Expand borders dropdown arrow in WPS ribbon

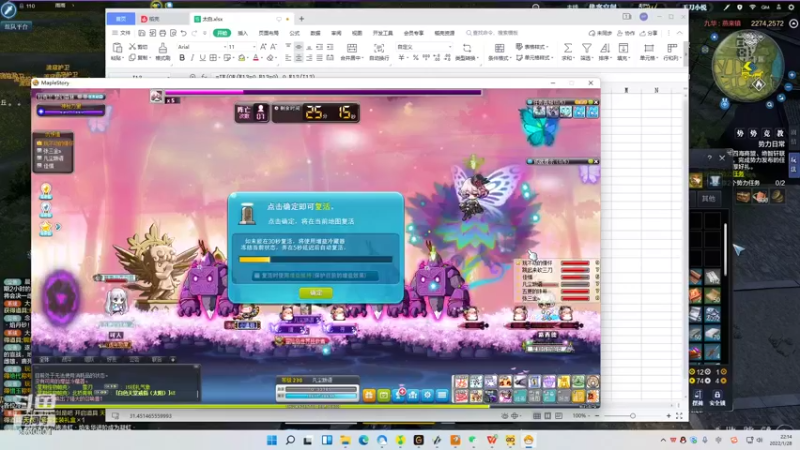(220, 58)
